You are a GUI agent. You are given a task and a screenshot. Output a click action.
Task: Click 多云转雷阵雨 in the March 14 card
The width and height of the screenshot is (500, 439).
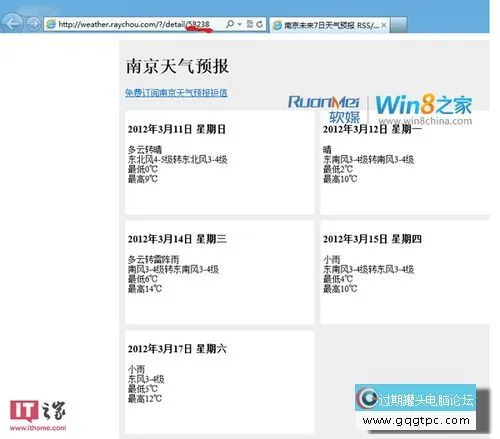(153, 259)
